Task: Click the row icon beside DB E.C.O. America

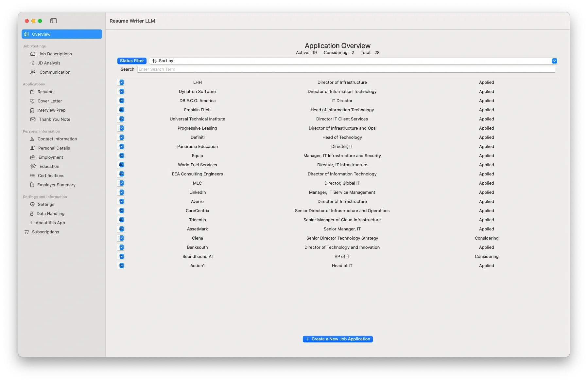Action: (121, 101)
